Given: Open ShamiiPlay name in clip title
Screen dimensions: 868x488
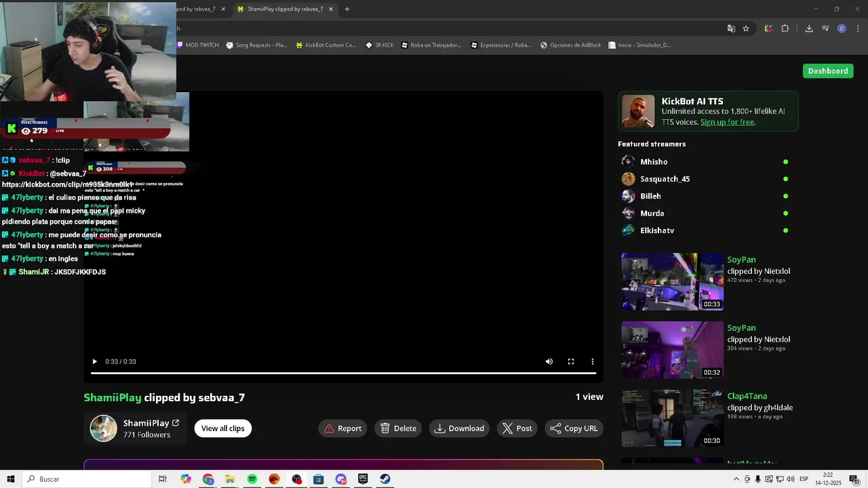Looking at the screenshot, I should [113, 398].
